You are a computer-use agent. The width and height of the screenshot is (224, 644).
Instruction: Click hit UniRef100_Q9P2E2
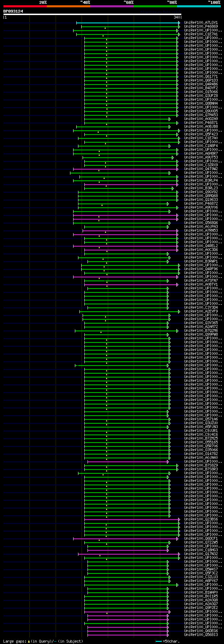pos(201,608)
